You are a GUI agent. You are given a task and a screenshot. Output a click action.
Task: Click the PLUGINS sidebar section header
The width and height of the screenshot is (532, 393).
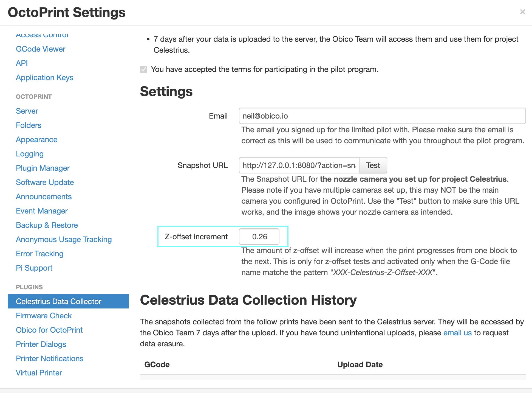click(29, 287)
